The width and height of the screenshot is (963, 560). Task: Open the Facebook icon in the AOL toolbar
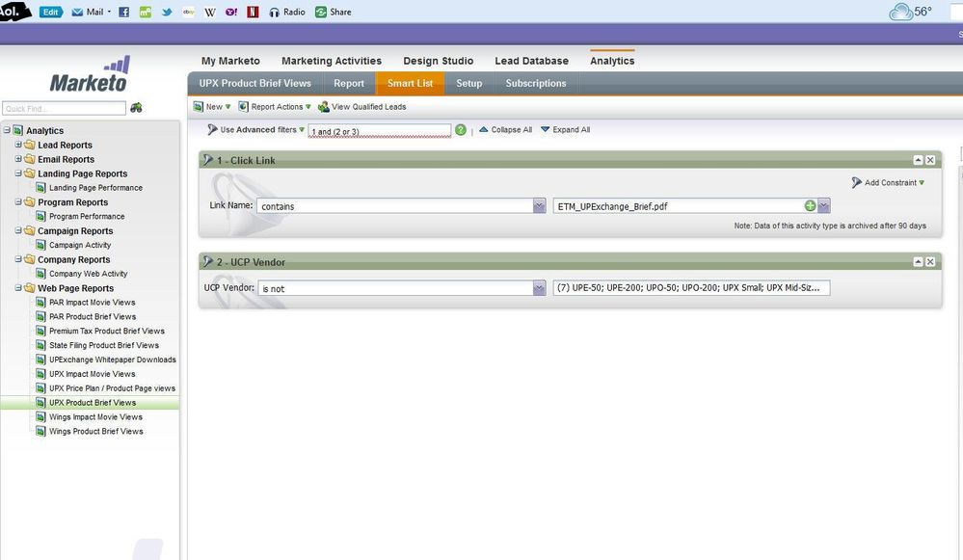[124, 12]
